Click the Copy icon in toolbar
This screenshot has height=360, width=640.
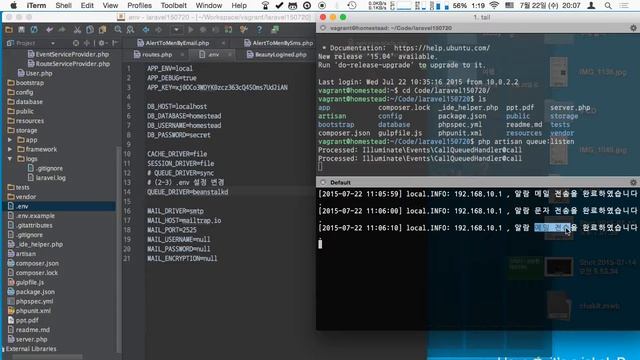click(x=90, y=29)
